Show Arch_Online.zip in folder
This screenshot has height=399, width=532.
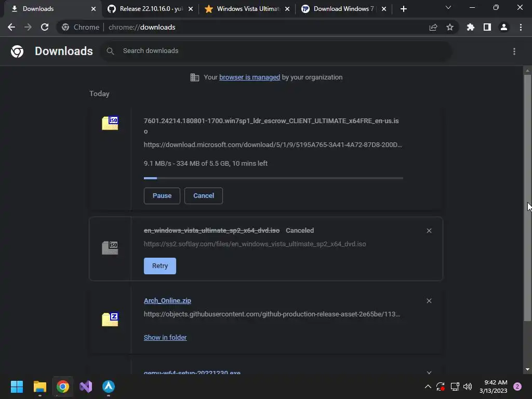click(x=165, y=338)
